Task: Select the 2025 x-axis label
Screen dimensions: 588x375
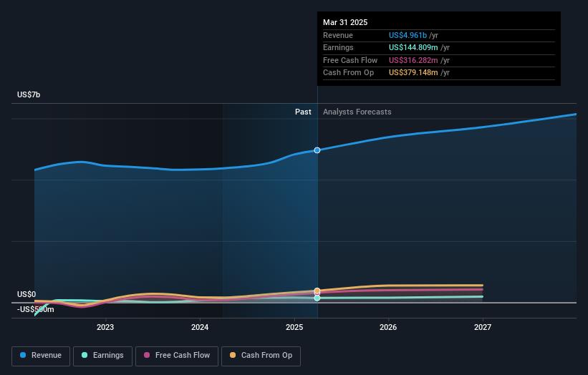Action: pos(294,328)
